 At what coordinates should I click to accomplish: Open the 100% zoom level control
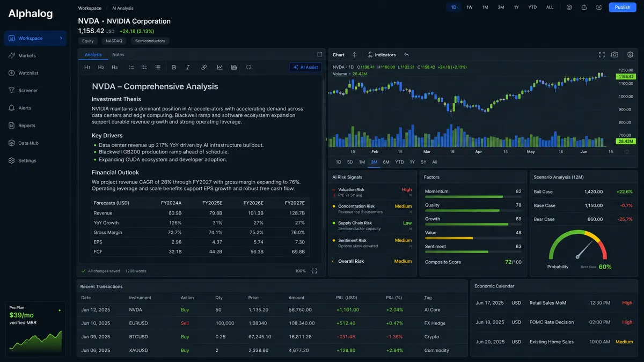click(x=301, y=271)
